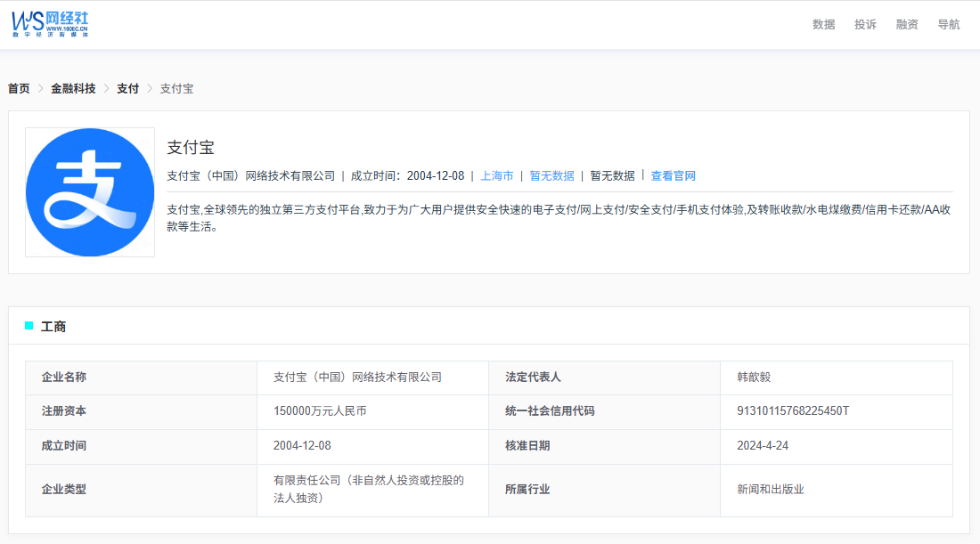This screenshot has height=544, width=980.
Task: Select the last breadcrumb entry 支付宝
Action: click(x=177, y=89)
